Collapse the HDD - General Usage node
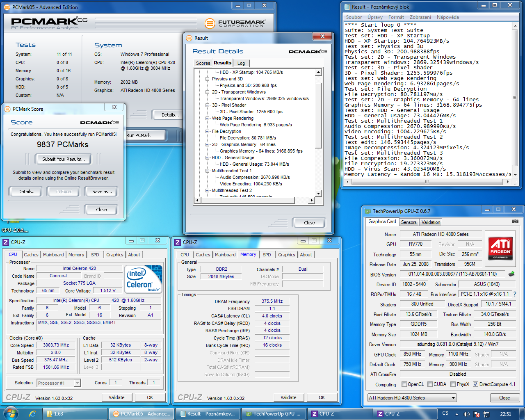The height and width of the screenshot is (420, 525). (208, 157)
